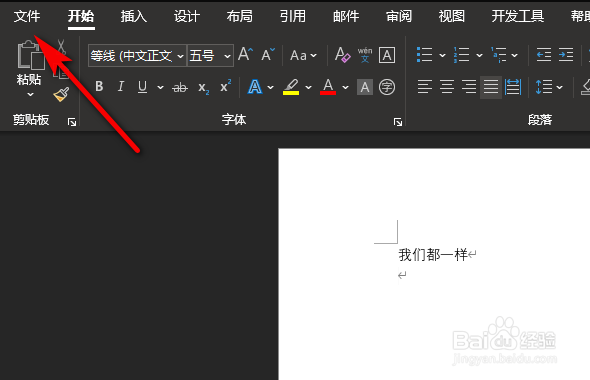Clear all formatting with the eraser A

point(342,55)
